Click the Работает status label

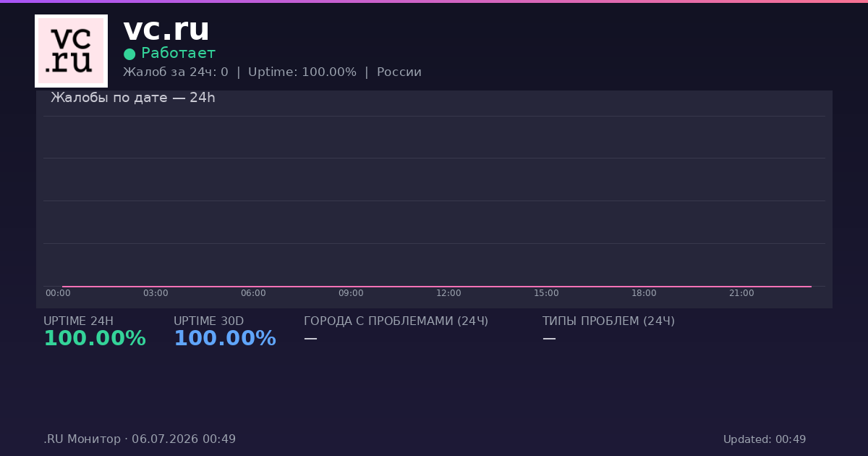(178, 53)
